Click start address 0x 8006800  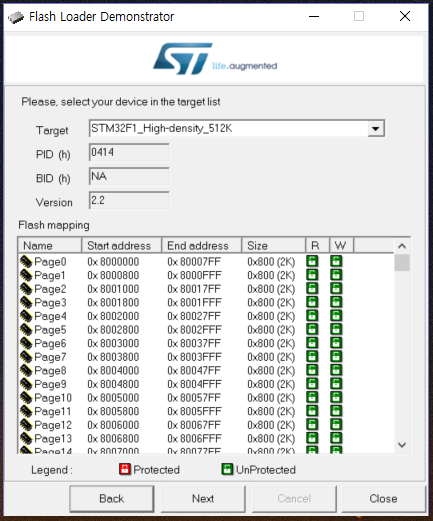pos(113,439)
